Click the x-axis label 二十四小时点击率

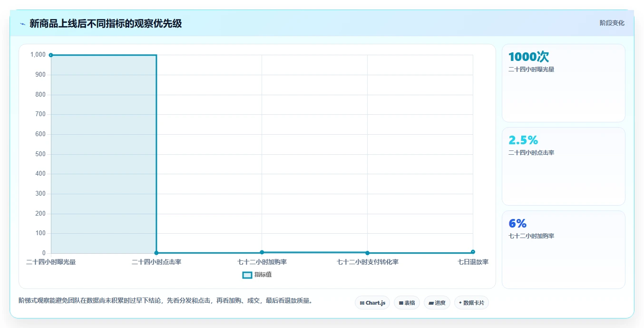(156, 262)
